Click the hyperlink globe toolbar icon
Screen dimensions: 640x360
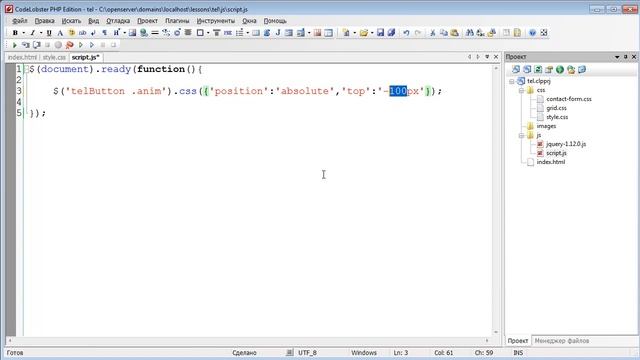pos(144,33)
